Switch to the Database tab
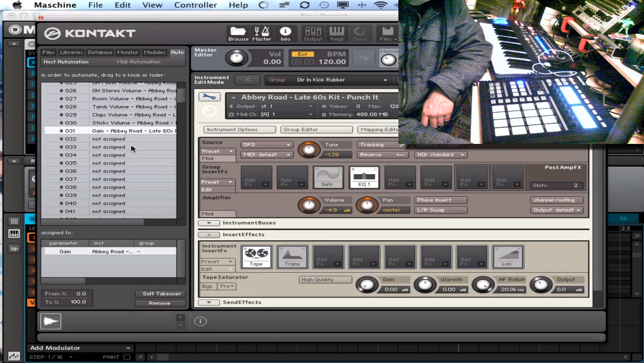 pyautogui.click(x=100, y=52)
